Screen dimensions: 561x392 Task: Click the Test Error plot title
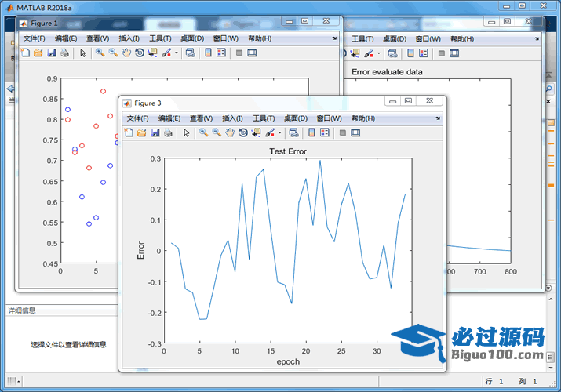[288, 151]
